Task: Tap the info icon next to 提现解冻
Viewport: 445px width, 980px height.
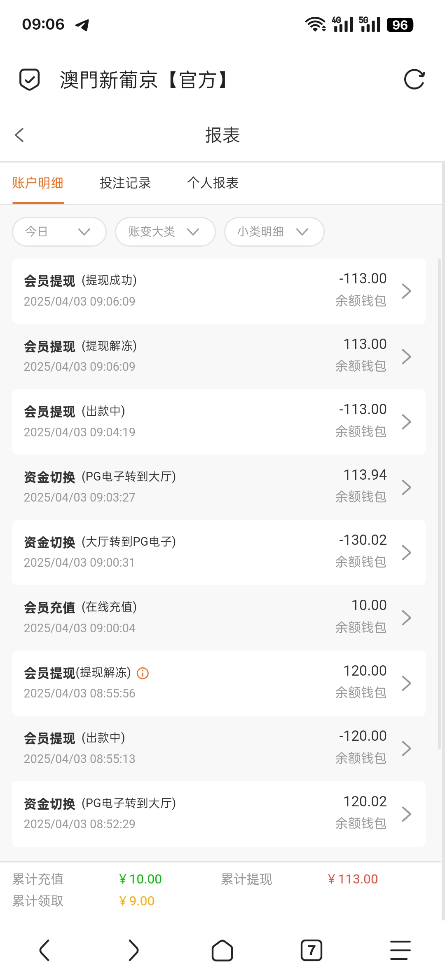Action: pyautogui.click(x=143, y=674)
